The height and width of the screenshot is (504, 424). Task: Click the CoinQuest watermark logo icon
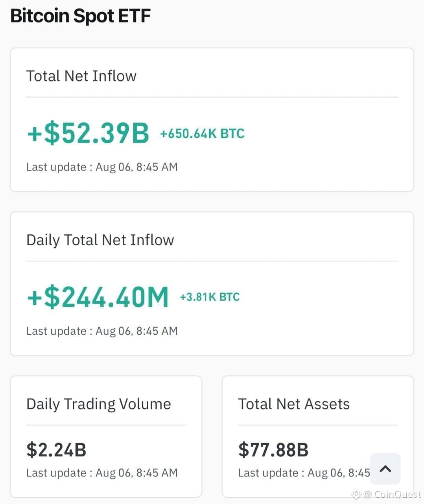coord(356,494)
